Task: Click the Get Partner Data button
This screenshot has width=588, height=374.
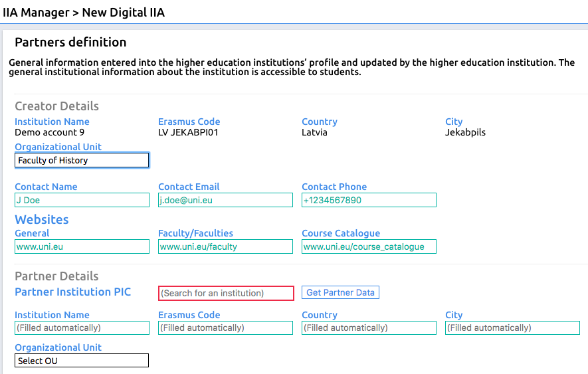Action: point(340,292)
